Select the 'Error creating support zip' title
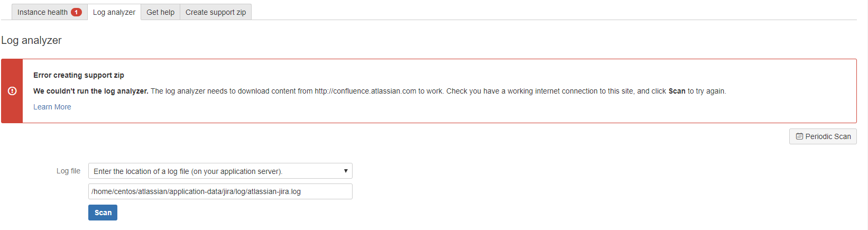The image size is (868, 230). 79,75
